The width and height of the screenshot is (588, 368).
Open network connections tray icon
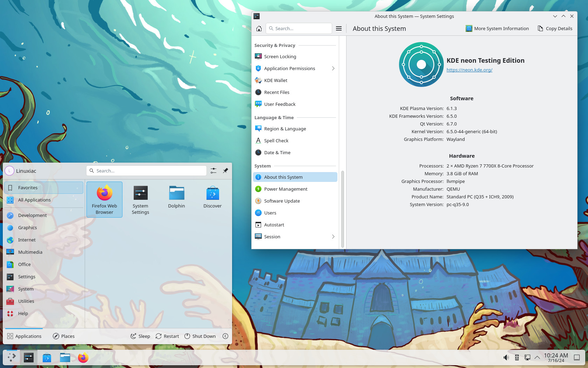pos(527,357)
